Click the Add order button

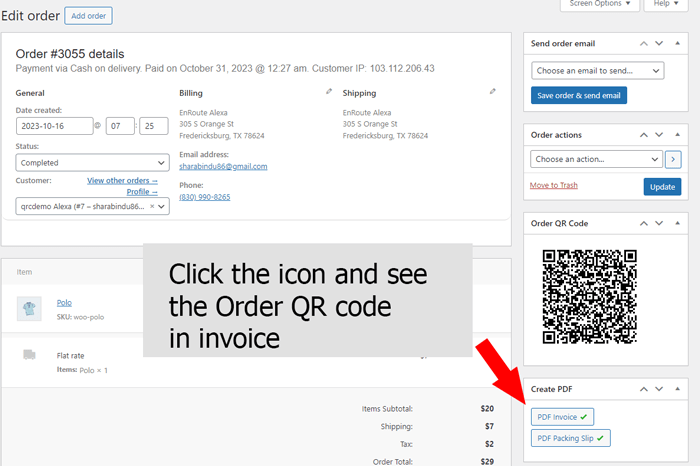pyautogui.click(x=88, y=16)
